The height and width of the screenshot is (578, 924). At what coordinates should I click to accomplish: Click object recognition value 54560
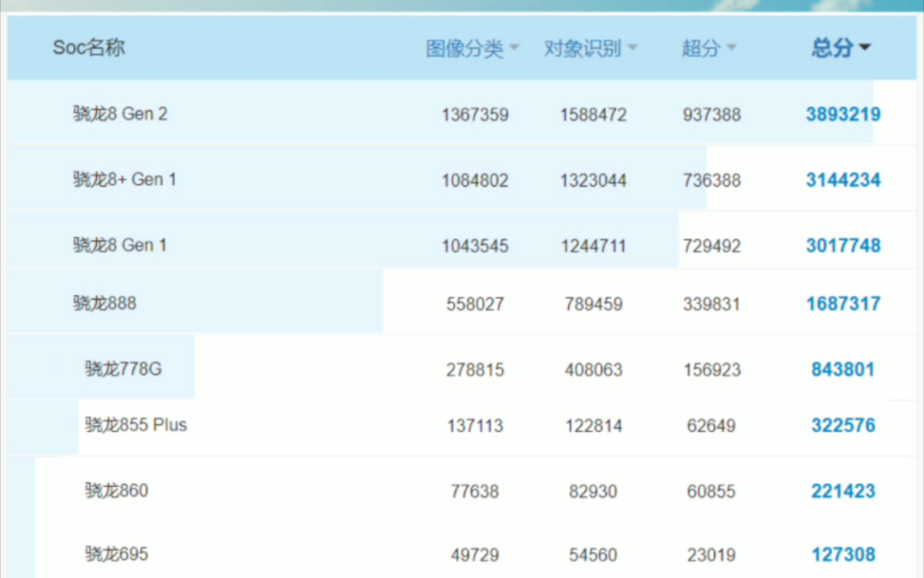coord(593,555)
